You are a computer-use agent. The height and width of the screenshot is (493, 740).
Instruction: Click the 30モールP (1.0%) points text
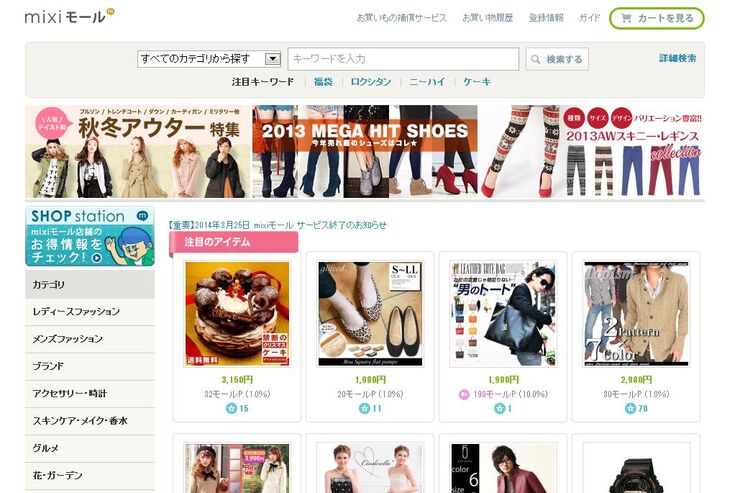pos(636,394)
